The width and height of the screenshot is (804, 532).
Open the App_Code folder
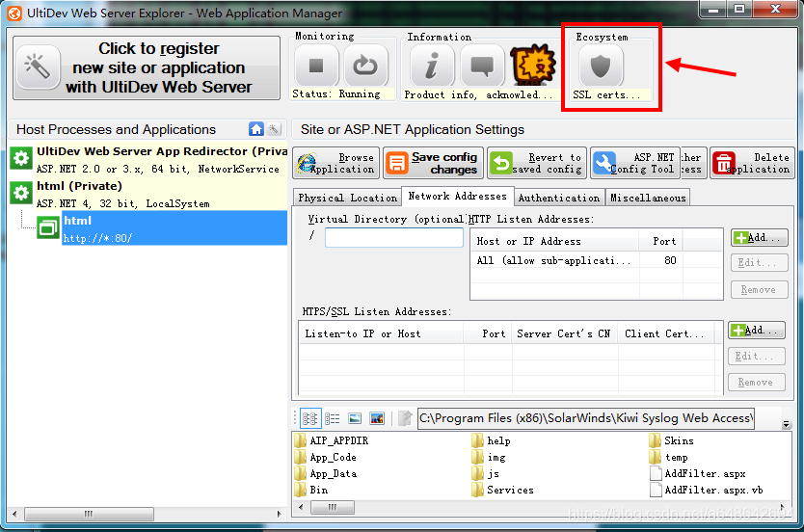pyautogui.click(x=326, y=457)
